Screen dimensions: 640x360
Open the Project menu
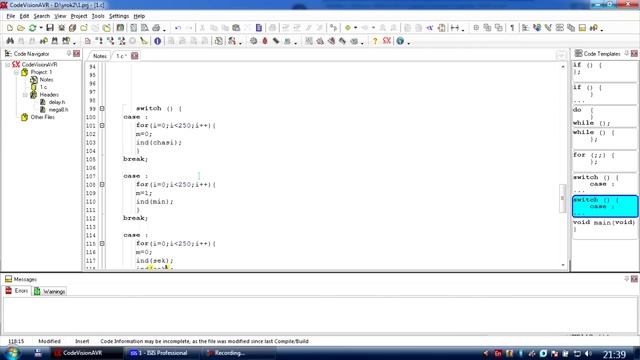click(79, 16)
